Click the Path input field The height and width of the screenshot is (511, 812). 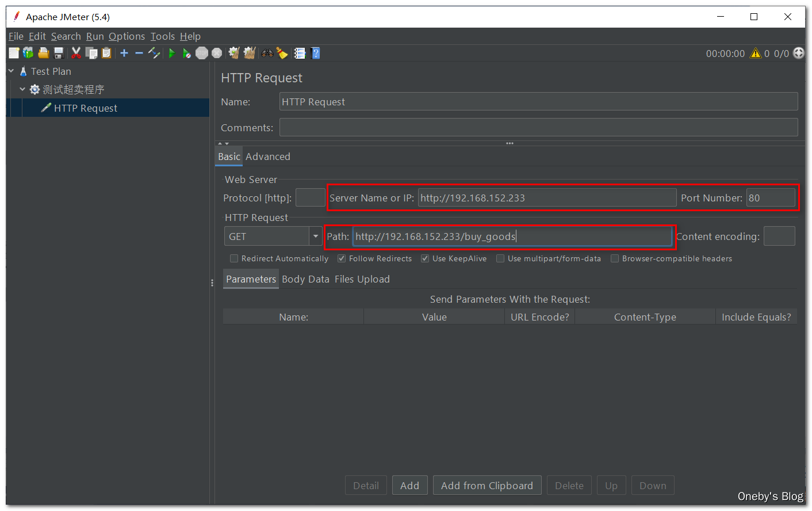point(512,237)
